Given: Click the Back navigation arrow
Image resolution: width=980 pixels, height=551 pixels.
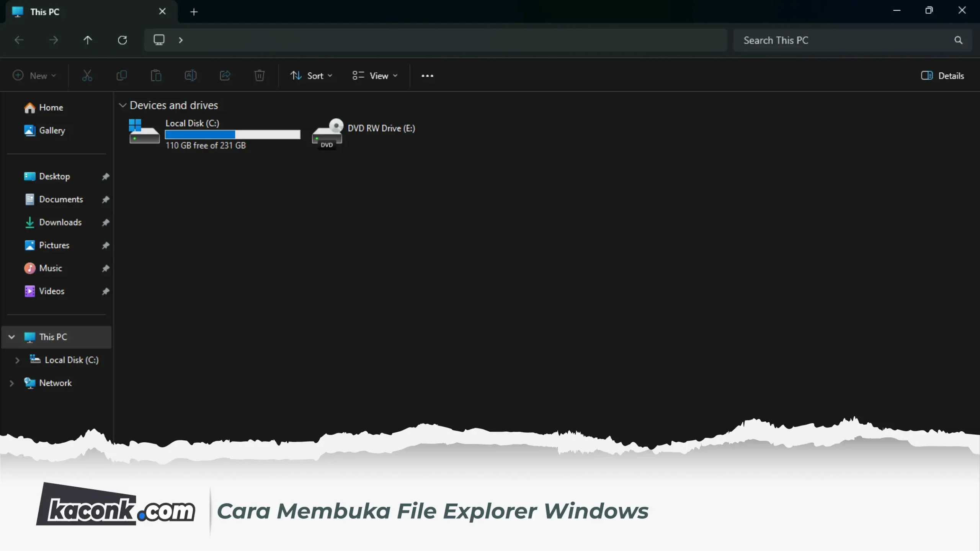Looking at the screenshot, I should click(x=19, y=40).
